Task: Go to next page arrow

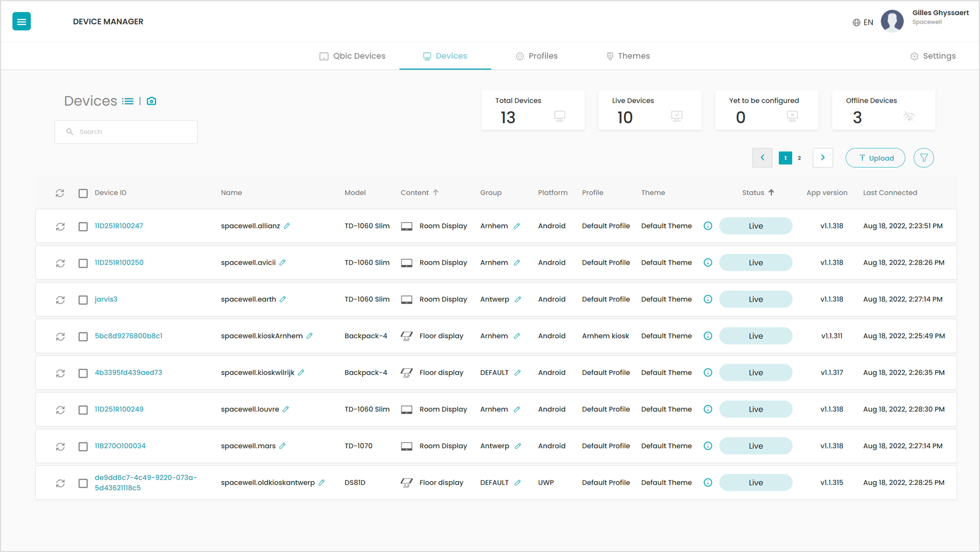Action: [x=823, y=158]
